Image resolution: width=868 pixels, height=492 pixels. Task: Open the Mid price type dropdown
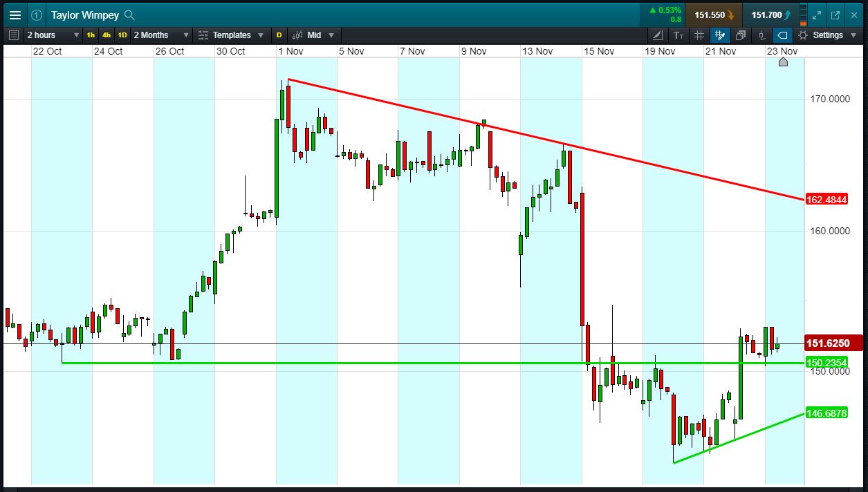pyautogui.click(x=313, y=35)
